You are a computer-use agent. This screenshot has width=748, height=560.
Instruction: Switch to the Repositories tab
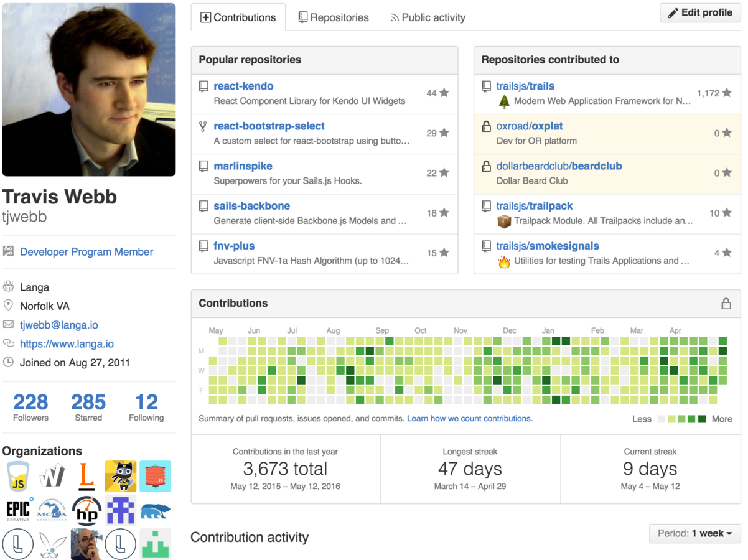[333, 17]
